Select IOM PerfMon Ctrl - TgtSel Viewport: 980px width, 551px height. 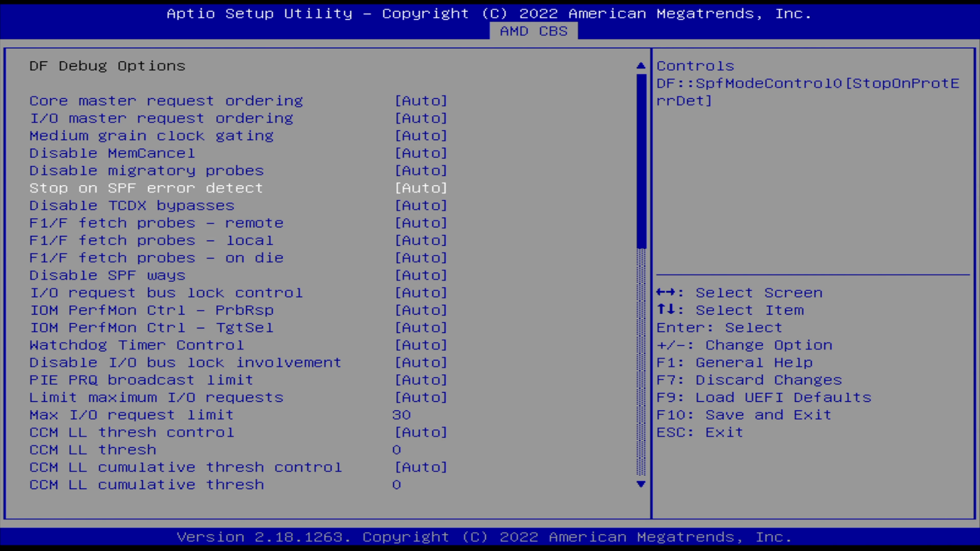click(x=152, y=328)
